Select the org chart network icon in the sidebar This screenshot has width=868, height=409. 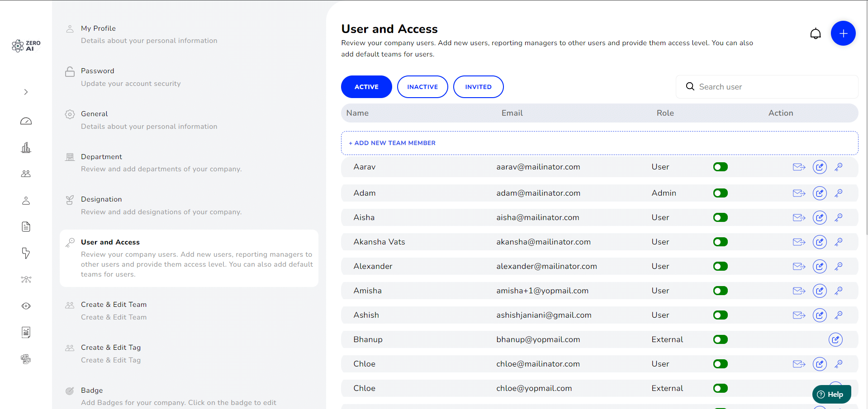(26, 280)
